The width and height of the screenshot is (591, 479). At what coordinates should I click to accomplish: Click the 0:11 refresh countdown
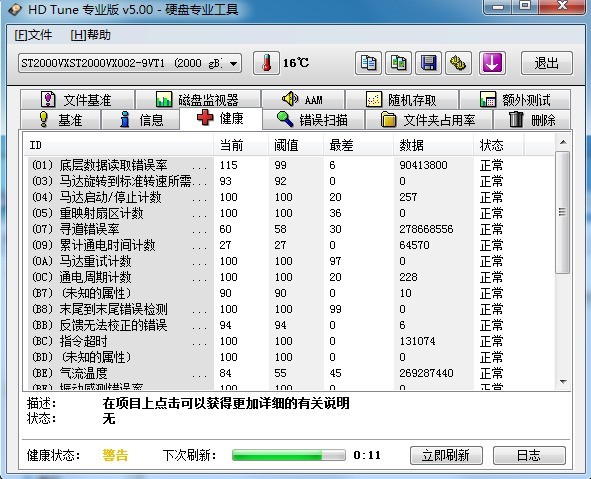[367, 455]
